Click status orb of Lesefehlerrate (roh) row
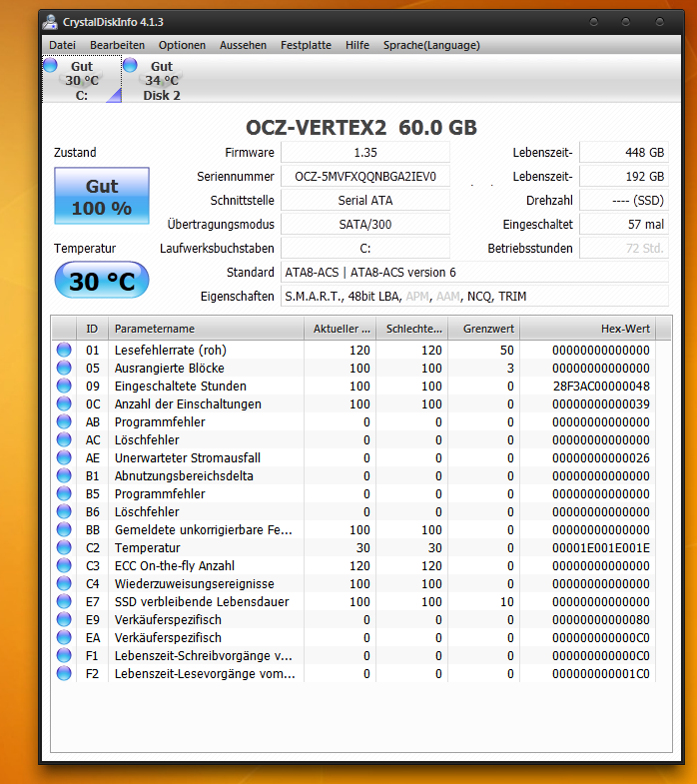This screenshot has height=784, width=697. 64,350
